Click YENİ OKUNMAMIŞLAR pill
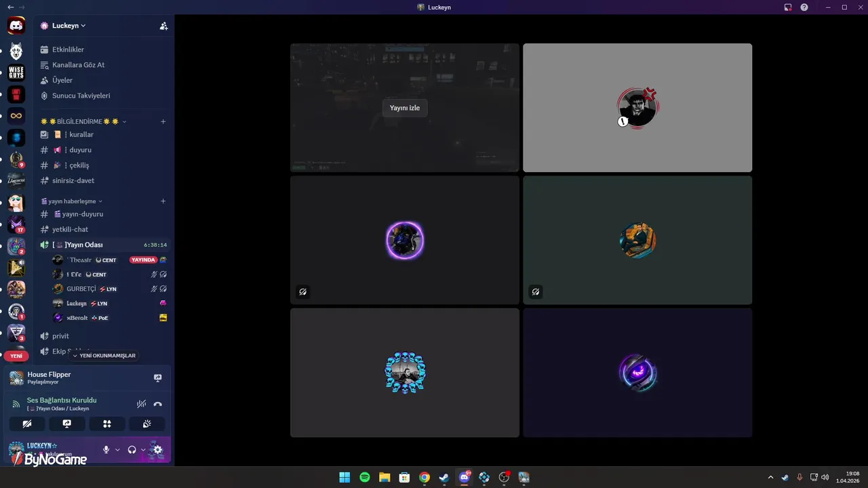 pyautogui.click(x=104, y=356)
